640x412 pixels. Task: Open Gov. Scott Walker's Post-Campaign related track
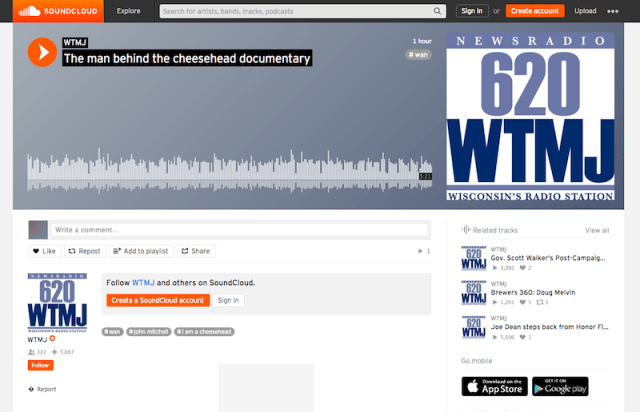point(548,258)
